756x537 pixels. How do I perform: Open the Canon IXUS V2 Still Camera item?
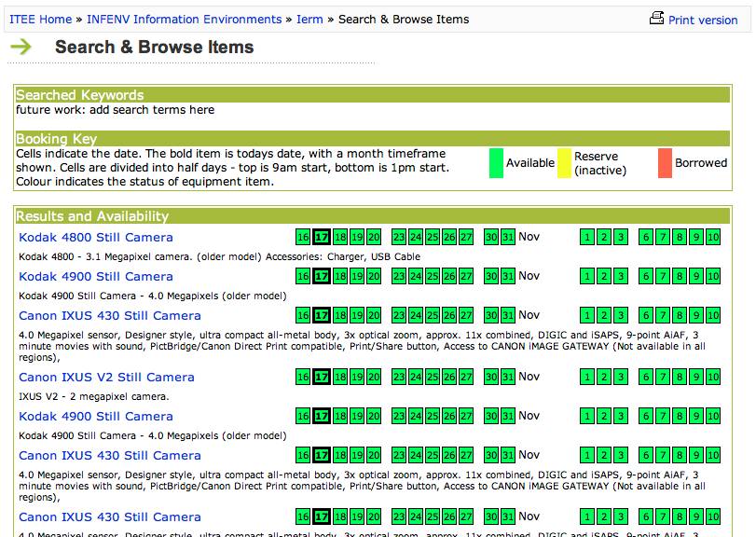(106, 377)
